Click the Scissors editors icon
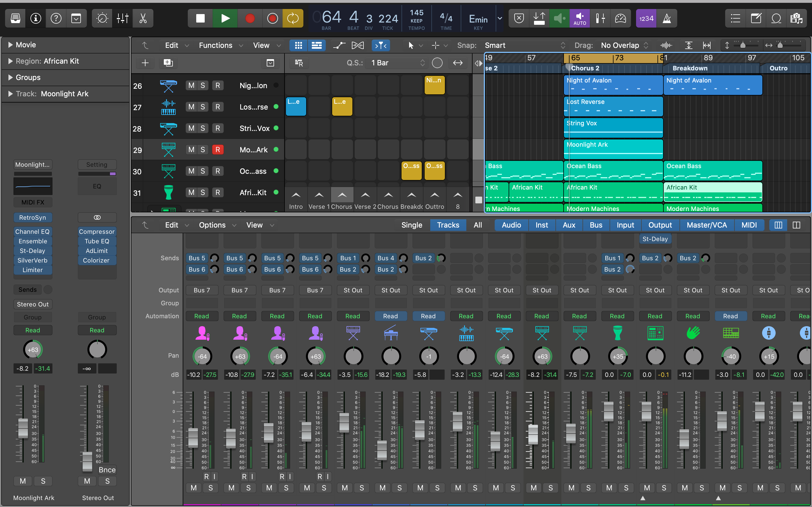The width and height of the screenshot is (812, 507). pos(143,18)
